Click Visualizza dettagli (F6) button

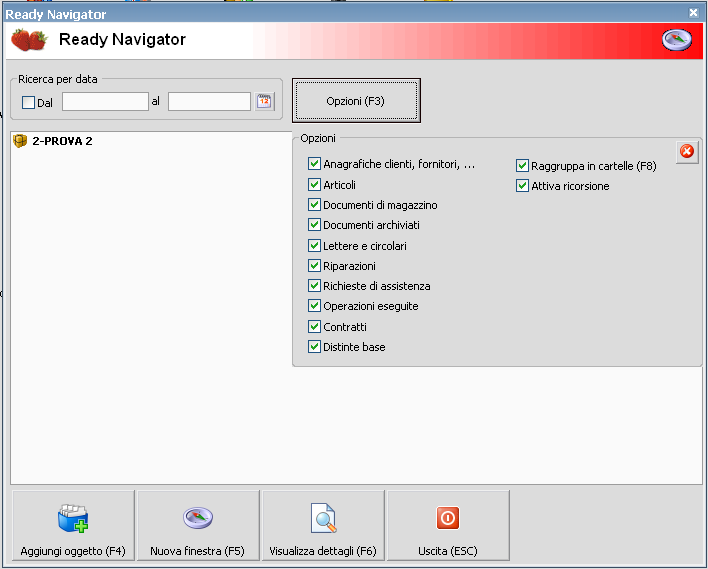[x=323, y=525]
